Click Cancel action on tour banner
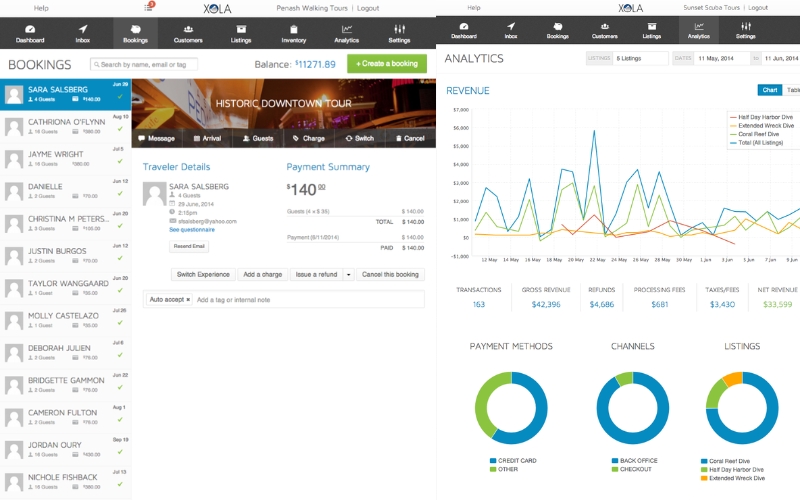This screenshot has height=500, width=800. coord(410,138)
